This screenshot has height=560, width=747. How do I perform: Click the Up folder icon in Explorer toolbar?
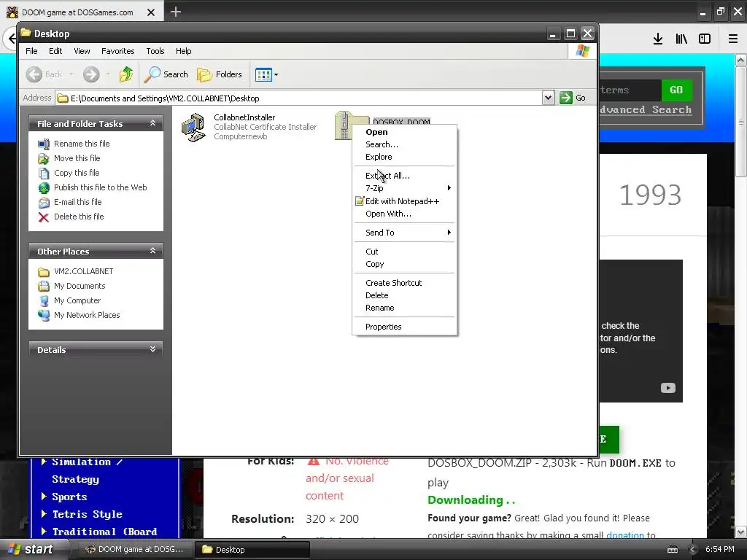[x=125, y=74]
